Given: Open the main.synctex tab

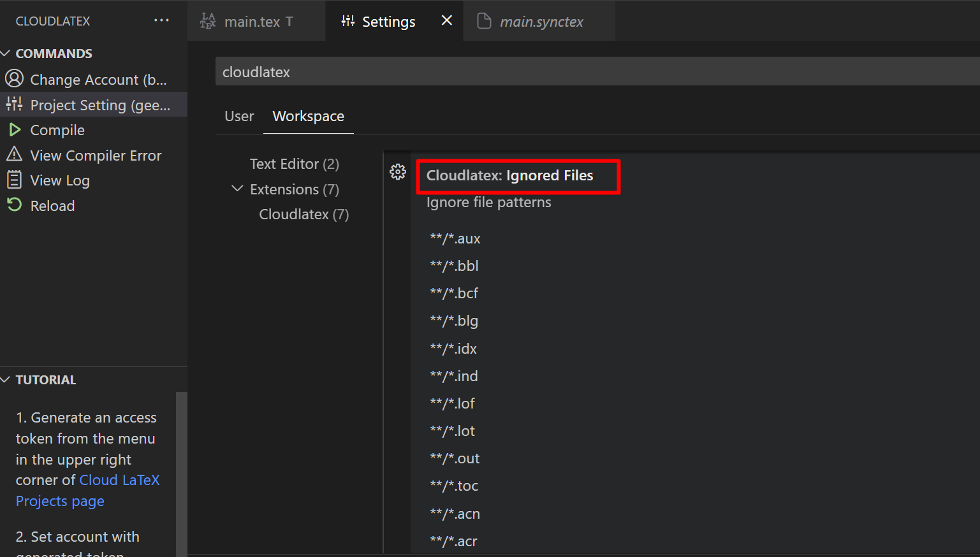Looking at the screenshot, I should [542, 21].
